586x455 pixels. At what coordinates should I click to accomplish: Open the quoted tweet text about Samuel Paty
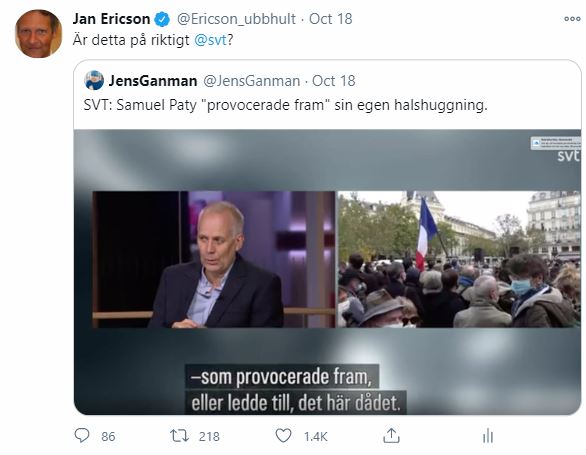(286, 105)
